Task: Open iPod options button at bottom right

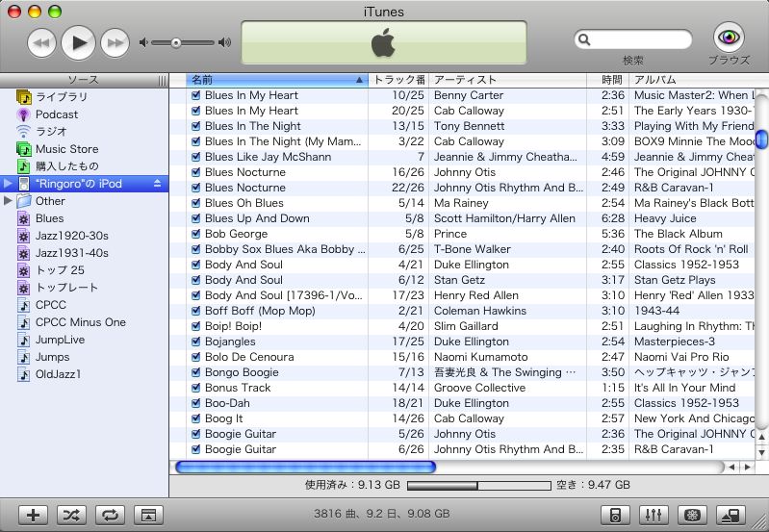Action: pos(616,515)
